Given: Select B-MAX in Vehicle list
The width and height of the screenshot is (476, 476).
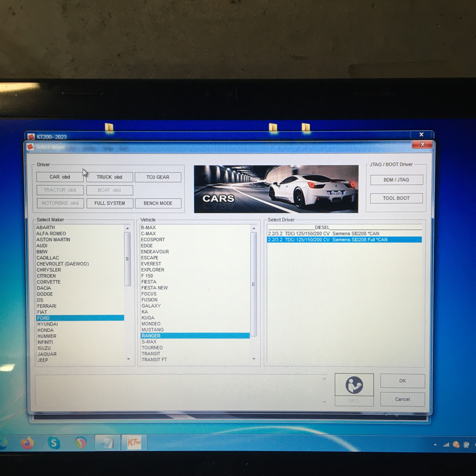Looking at the screenshot, I should (x=148, y=227).
